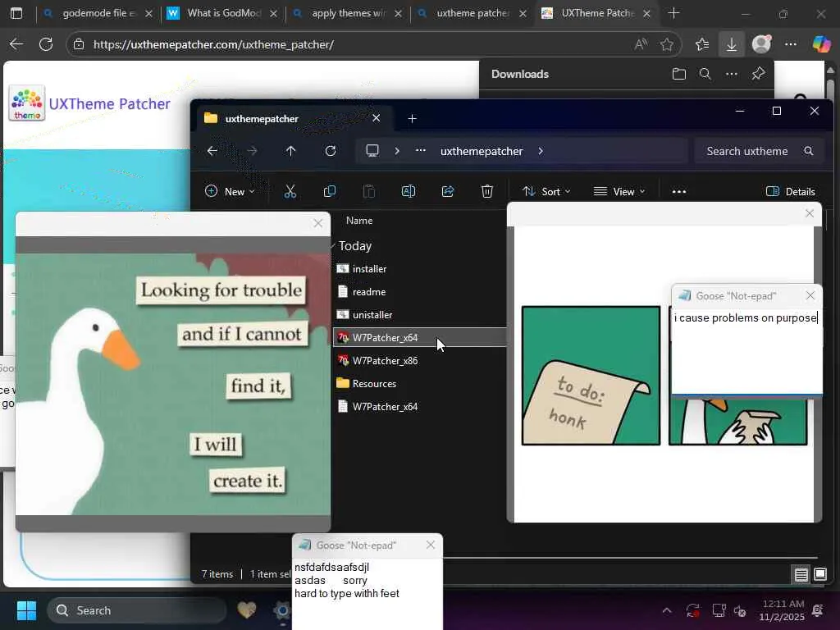Open the Windows Start menu
Screen dimensions: 840x630
tap(26, 610)
